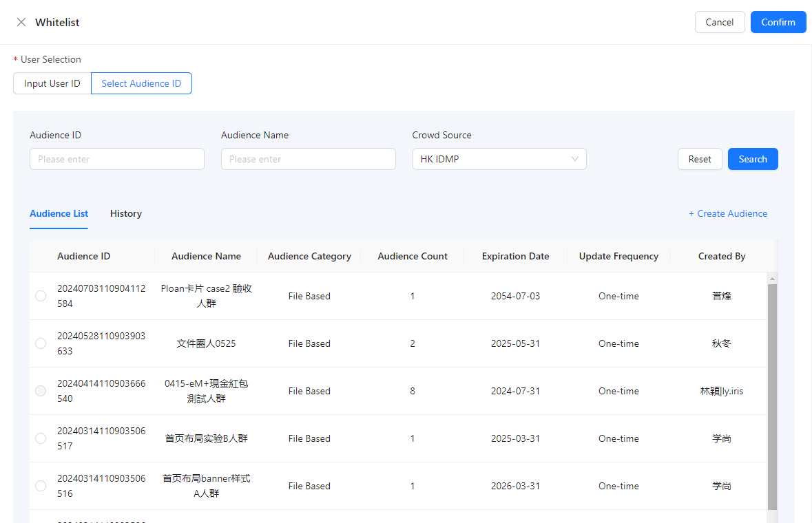Choose Select Audience ID option
The height and width of the screenshot is (523, 812).
coord(141,83)
